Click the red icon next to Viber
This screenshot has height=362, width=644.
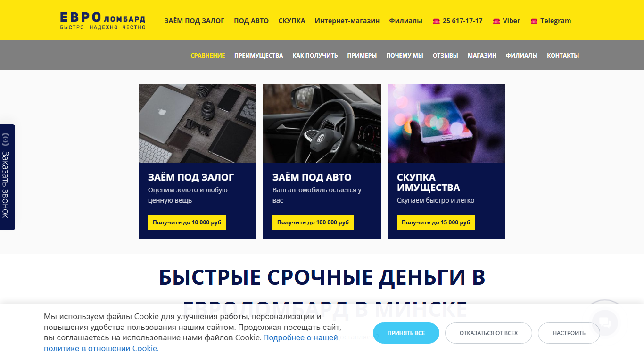pyautogui.click(x=496, y=21)
